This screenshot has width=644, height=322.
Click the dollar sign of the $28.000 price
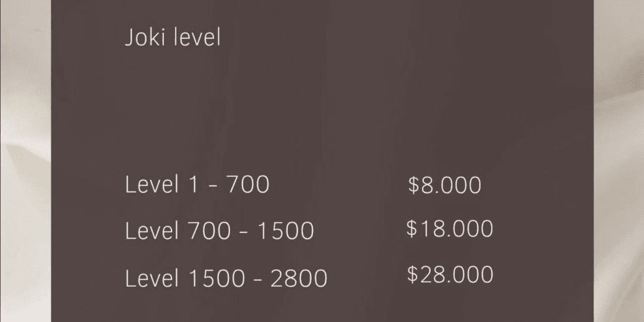coord(412,275)
